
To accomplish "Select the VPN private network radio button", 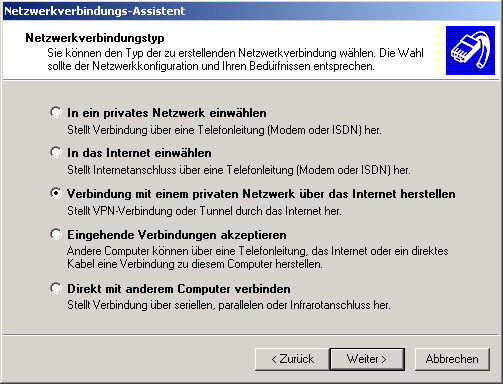I will point(56,193).
